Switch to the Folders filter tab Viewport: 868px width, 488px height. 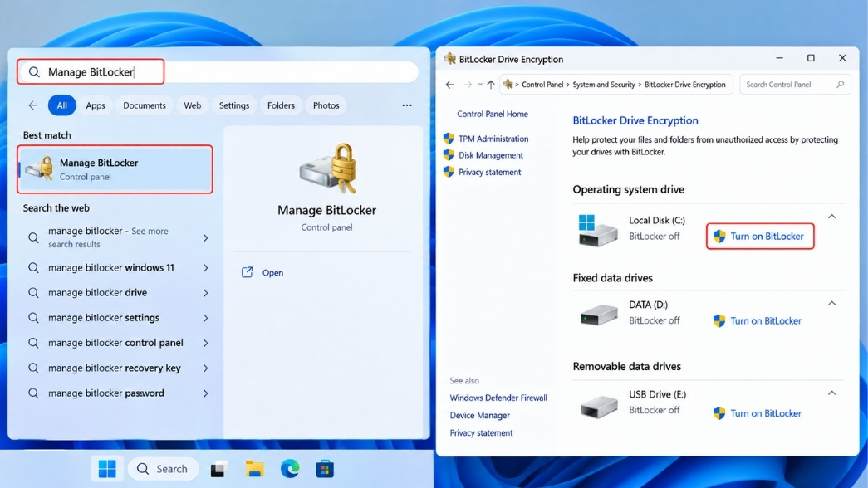tap(282, 105)
